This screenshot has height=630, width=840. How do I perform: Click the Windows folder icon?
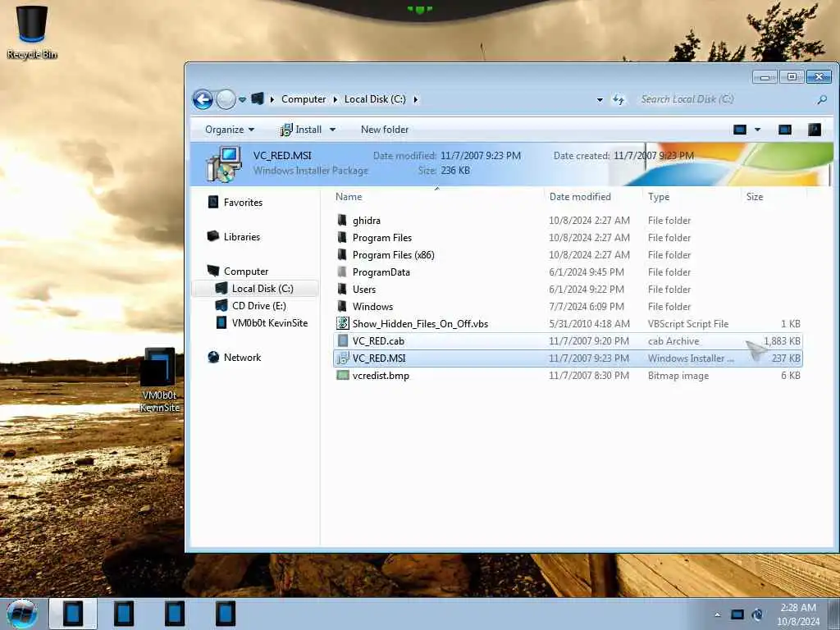tap(342, 307)
